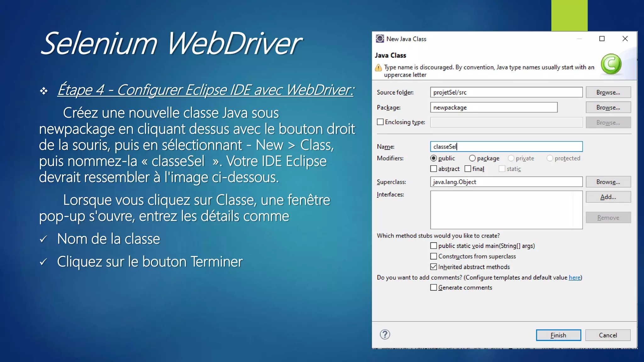The width and height of the screenshot is (644, 362).
Task: Click the 'Selenium WebDriver' slide title
Action: pyautogui.click(x=171, y=43)
